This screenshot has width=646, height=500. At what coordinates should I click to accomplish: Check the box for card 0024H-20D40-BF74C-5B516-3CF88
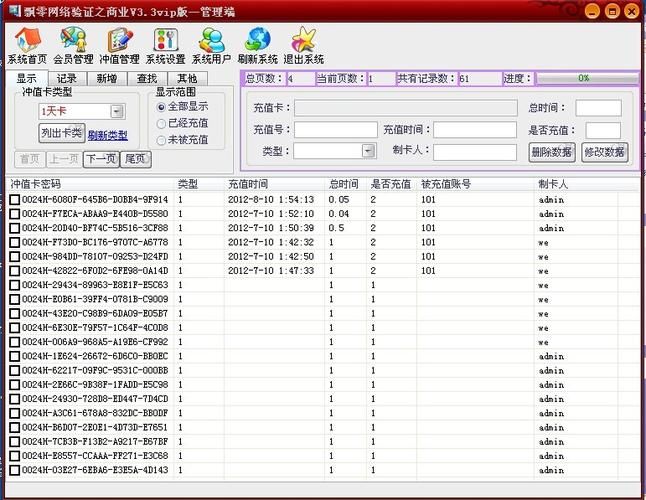(x=14, y=229)
